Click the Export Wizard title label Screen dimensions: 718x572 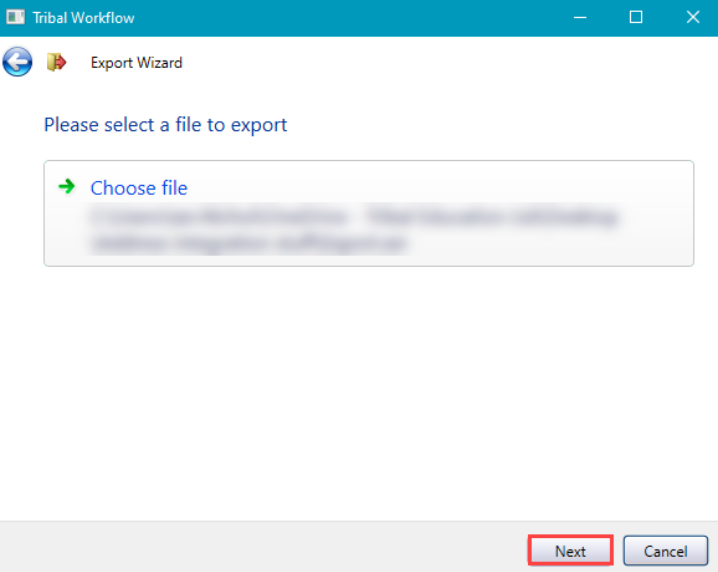pyautogui.click(x=136, y=63)
